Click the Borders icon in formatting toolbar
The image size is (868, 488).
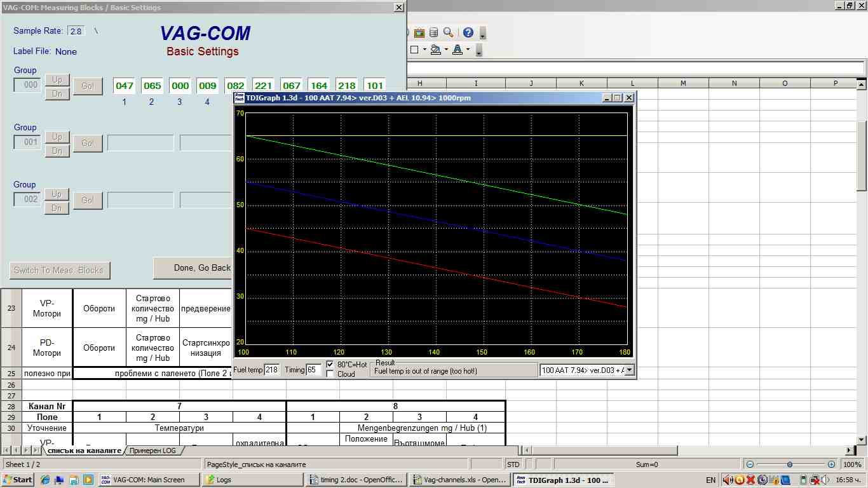coord(415,50)
